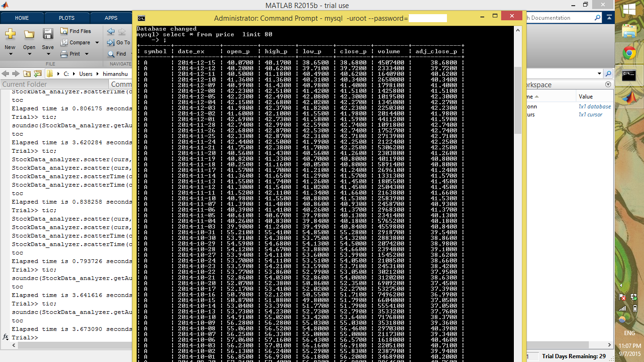The image size is (644, 362).
Task: Click the clock showing 11:07 PM
Action: pos(629,346)
